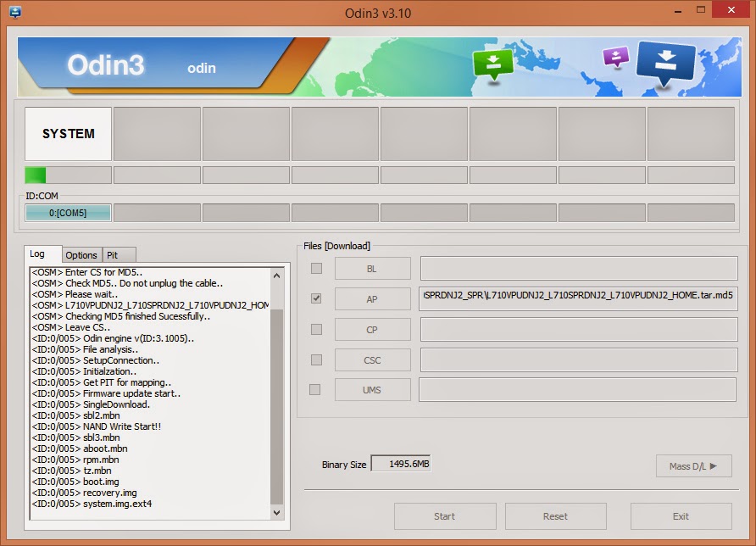Click the AP file button

(x=373, y=299)
